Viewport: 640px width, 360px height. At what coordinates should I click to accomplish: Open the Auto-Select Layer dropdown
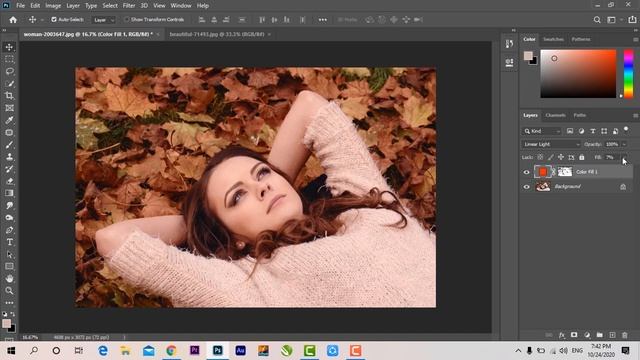coord(104,20)
